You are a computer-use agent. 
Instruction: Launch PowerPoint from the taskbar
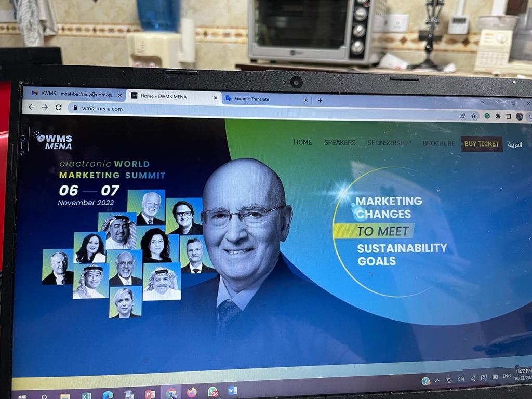point(150,394)
